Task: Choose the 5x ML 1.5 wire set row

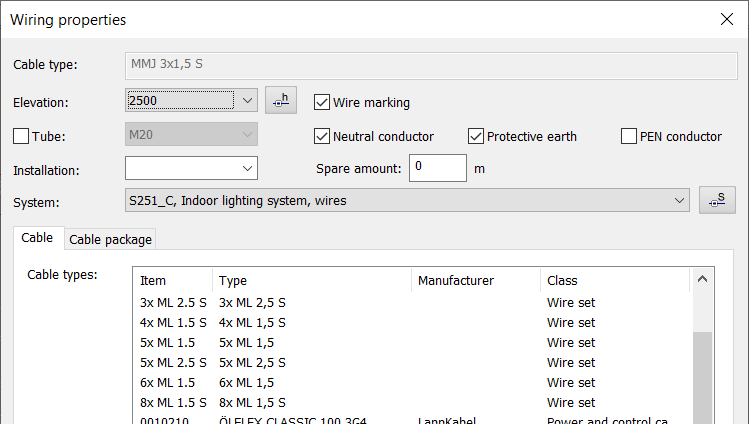Action: click(x=167, y=343)
